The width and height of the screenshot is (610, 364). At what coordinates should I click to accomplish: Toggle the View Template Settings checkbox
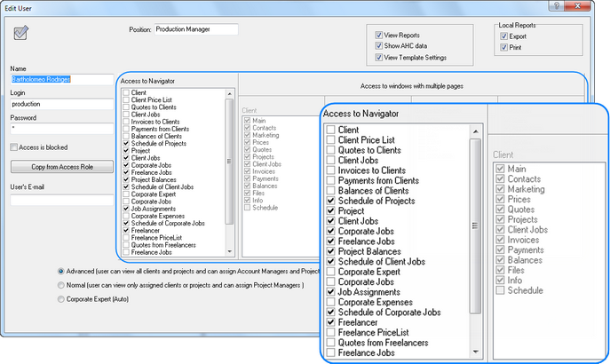(x=378, y=57)
